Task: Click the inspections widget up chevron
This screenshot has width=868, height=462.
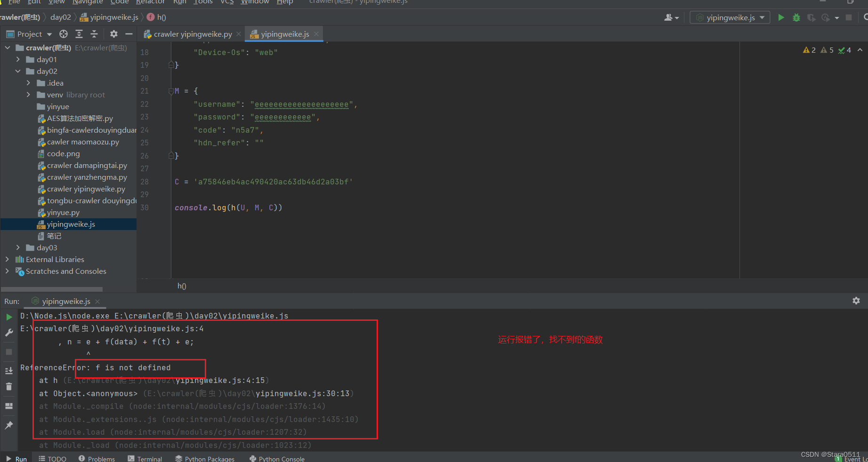Action: point(860,50)
